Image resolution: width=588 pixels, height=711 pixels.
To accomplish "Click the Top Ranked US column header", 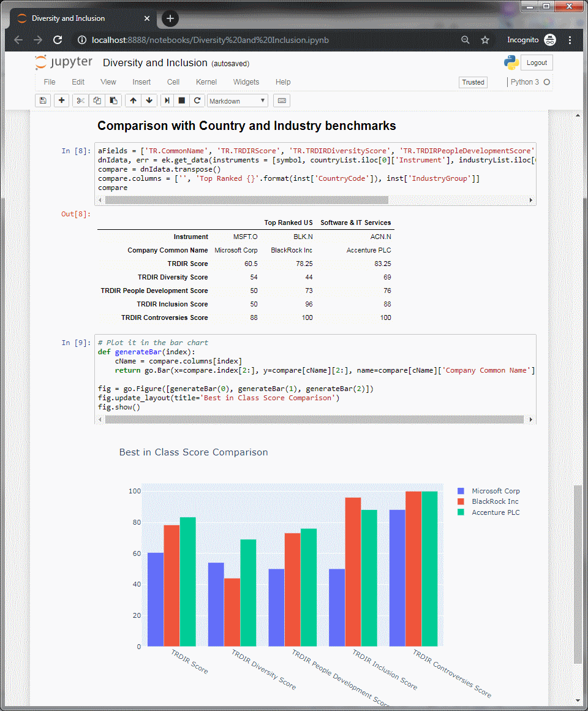I will click(288, 222).
